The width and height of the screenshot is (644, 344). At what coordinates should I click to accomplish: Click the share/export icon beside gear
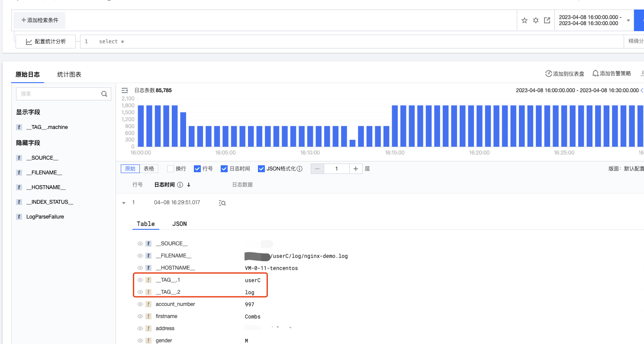click(x=547, y=20)
